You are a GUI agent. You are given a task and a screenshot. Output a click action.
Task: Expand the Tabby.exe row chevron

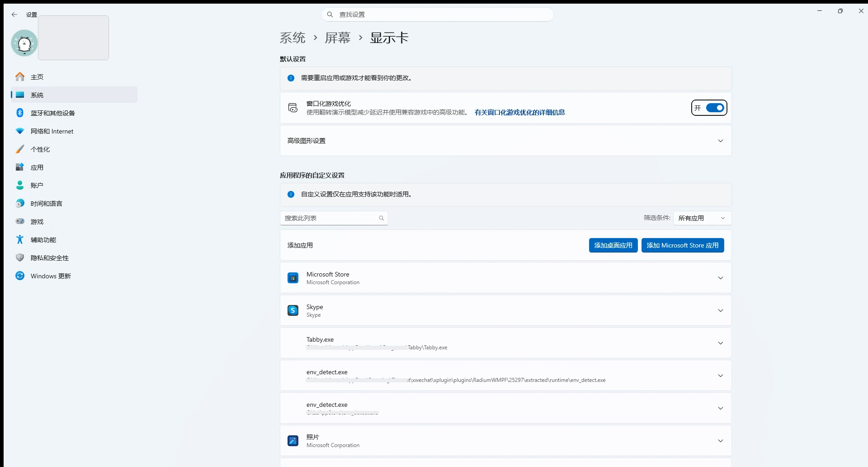tap(721, 343)
